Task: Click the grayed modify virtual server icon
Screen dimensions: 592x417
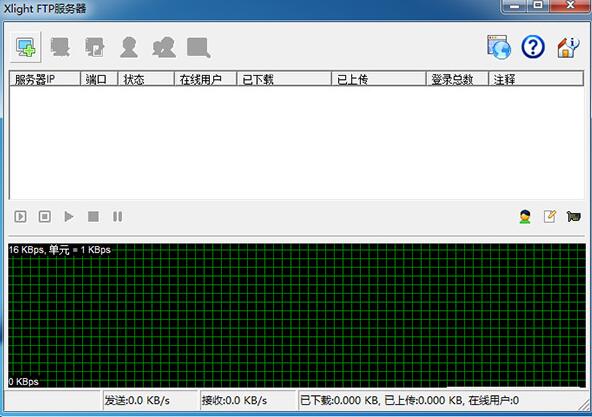Action: pos(60,47)
